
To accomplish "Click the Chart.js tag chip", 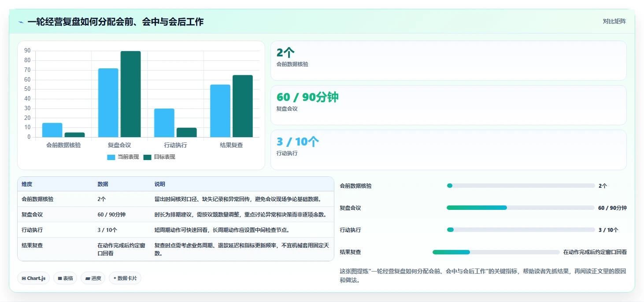I will coord(33,278).
